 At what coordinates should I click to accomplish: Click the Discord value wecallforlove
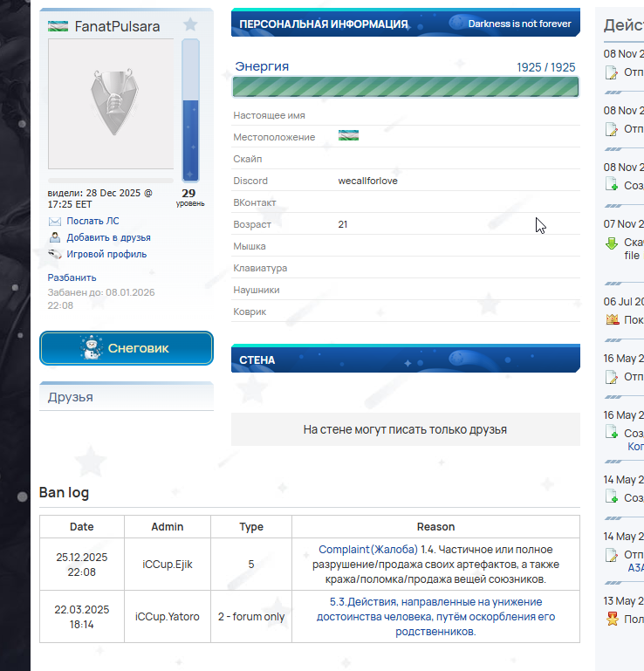[x=367, y=181]
